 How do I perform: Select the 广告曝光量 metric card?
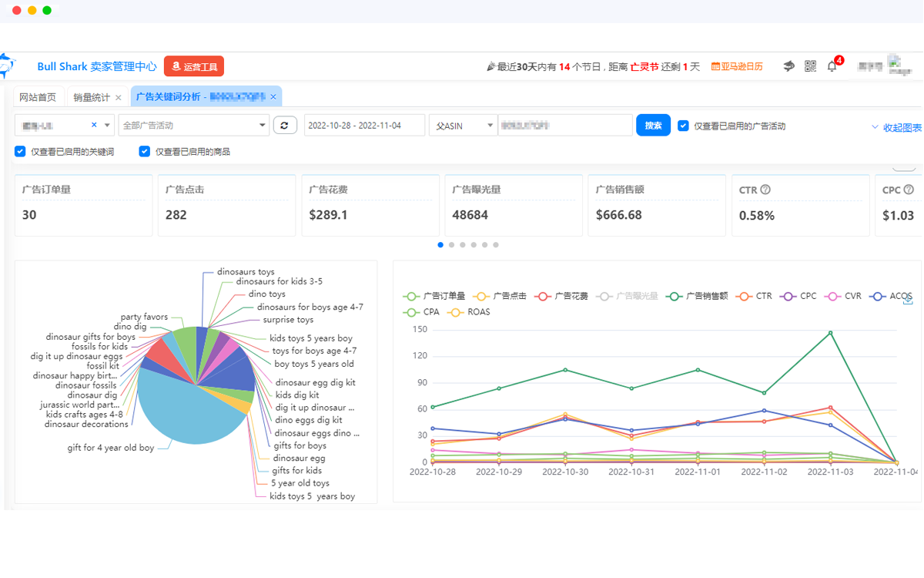click(x=513, y=205)
